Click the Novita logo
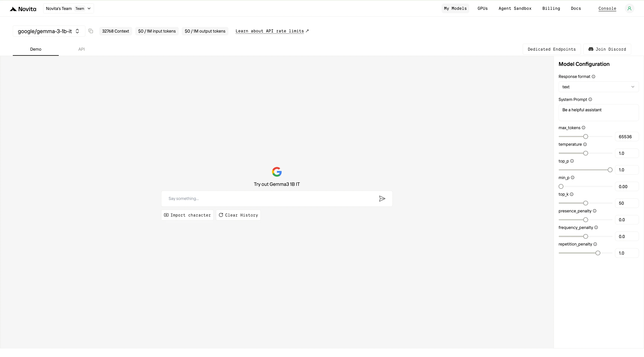644x357 pixels. [x=23, y=9]
